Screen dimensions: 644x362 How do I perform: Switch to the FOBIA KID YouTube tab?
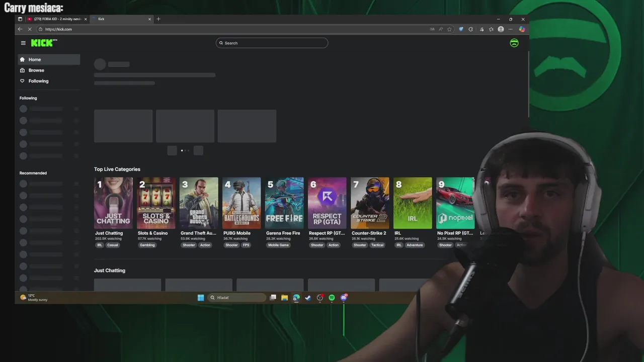pos(57,19)
